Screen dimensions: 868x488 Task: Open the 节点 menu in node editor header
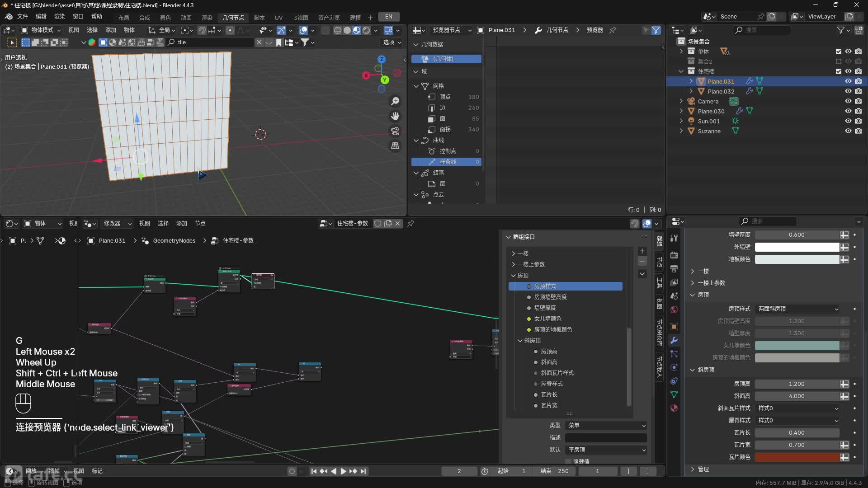(x=200, y=224)
